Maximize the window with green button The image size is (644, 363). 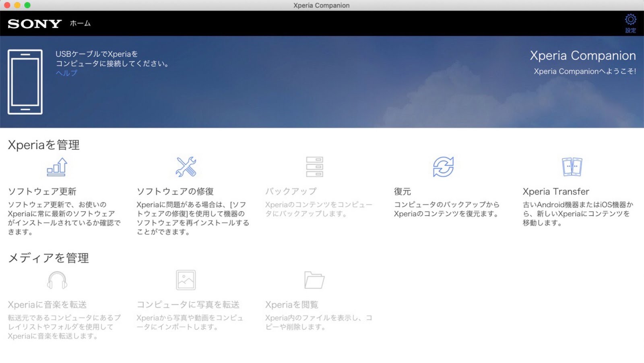(27, 5)
